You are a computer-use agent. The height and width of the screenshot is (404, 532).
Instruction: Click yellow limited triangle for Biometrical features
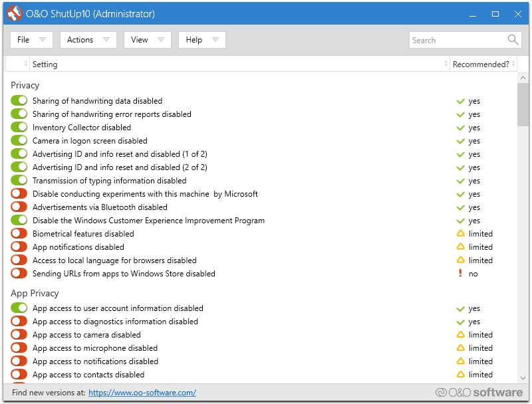pos(460,234)
